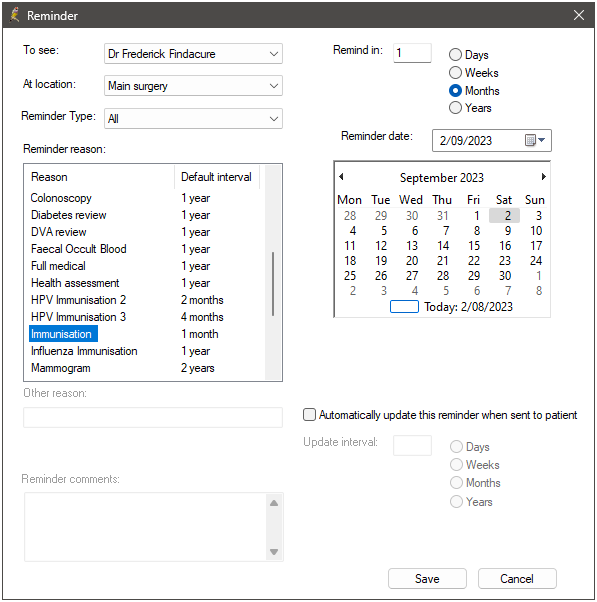
Task: Select Influenza Immunisation reminder reason
Action: click(84, 351)
